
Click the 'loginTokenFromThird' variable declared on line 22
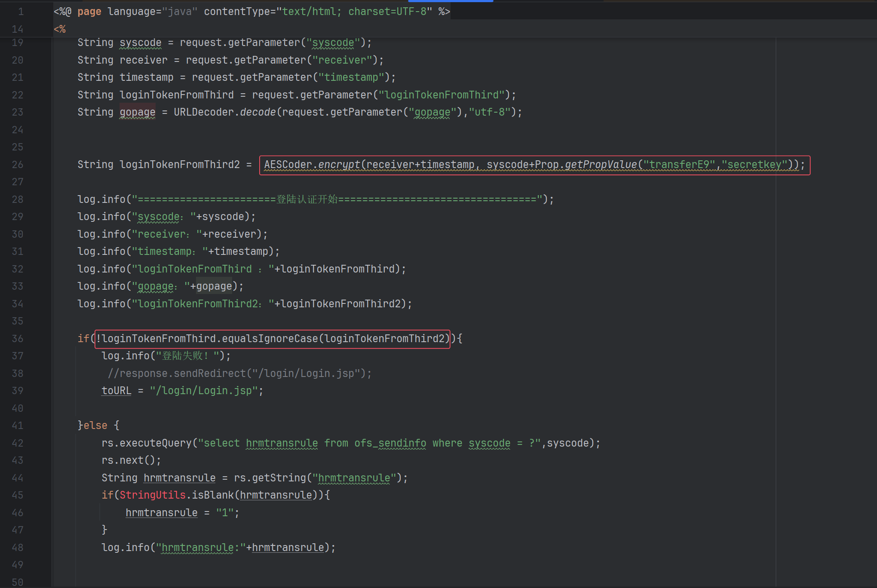177,95
